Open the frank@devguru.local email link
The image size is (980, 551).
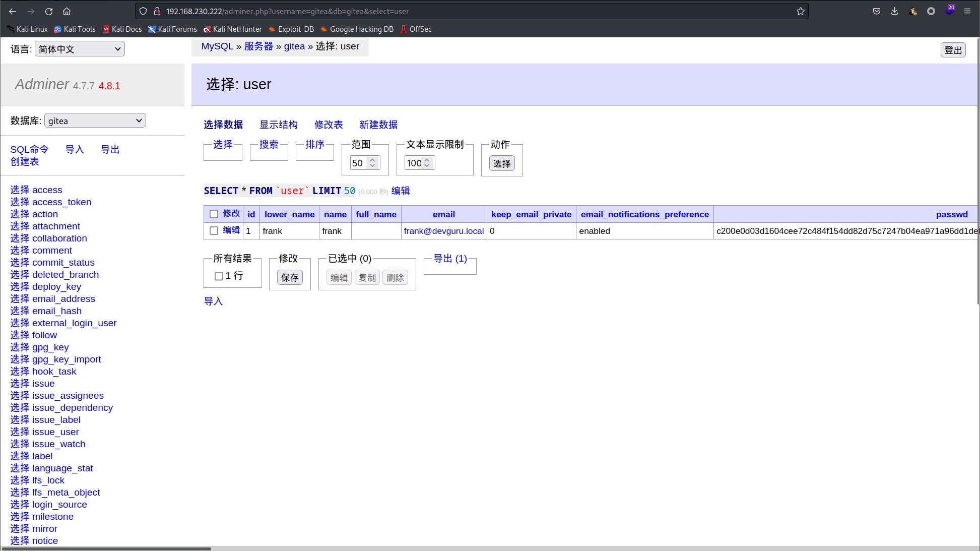tap(444, 231)
